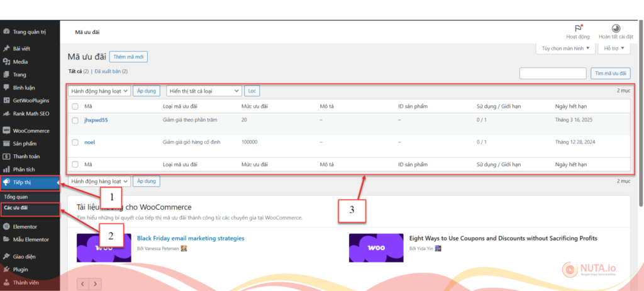Click the 'Tháng 12 28, 2024' expiry cell
This screenshot has width=644, height=291.
(575, 142)
